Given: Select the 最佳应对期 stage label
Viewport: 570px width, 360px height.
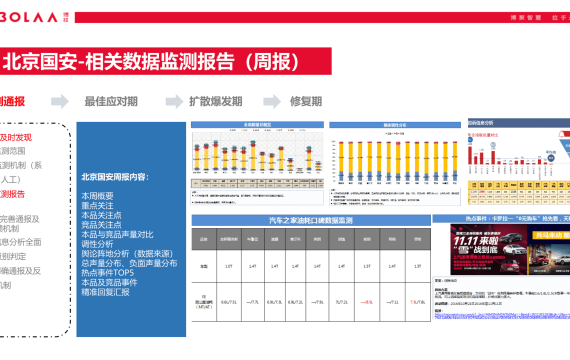Looking at the screenshot, I should pyautogui.click(x=111, y=101).
